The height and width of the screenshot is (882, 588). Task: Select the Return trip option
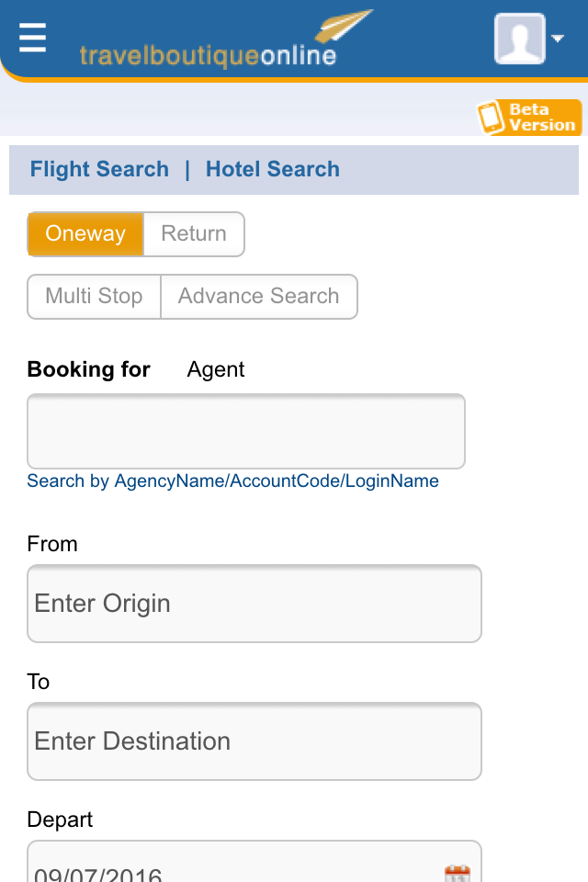pos(194,234)
